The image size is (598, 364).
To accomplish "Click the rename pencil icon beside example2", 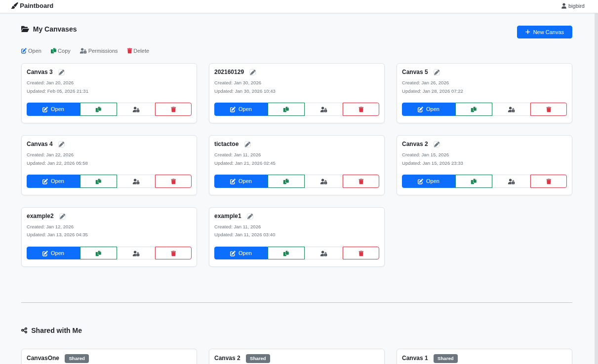I will click(x=62, y=216).
